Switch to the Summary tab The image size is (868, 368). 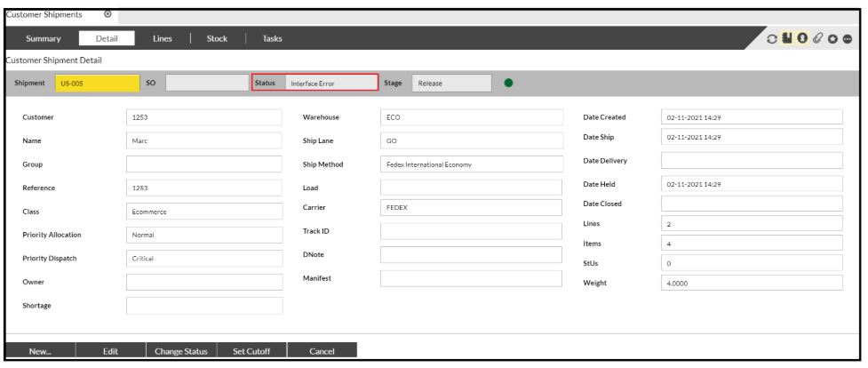(43, 38)
